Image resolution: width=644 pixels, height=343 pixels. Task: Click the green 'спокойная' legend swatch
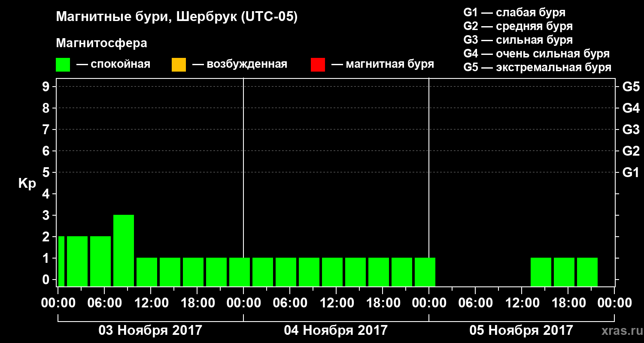tap(63, 64)
